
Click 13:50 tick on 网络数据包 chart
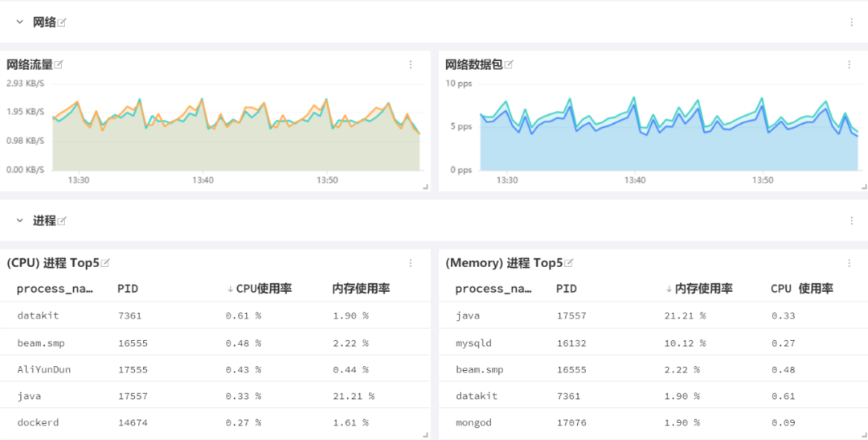pos(763,180)
